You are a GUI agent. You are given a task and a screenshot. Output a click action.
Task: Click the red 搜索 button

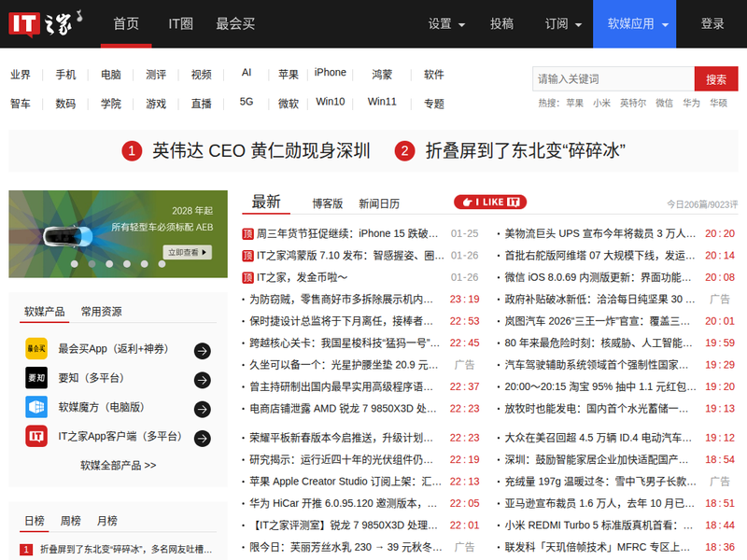(x=716, y=79)
